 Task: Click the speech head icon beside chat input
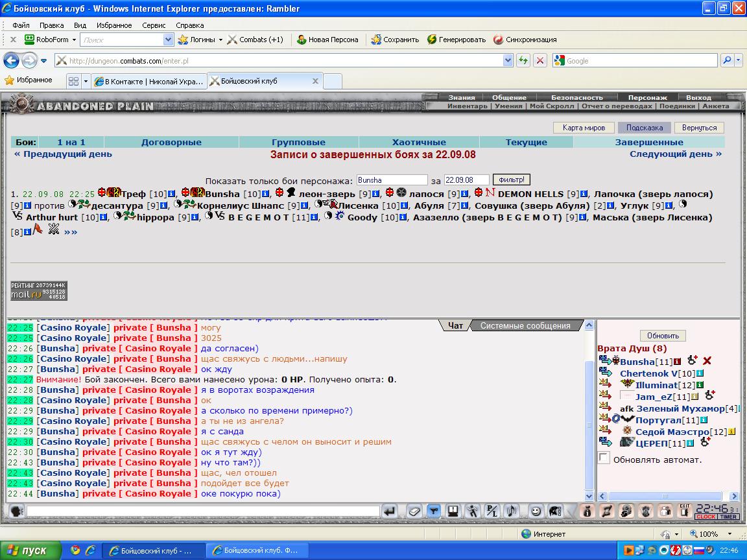[16, 511]
